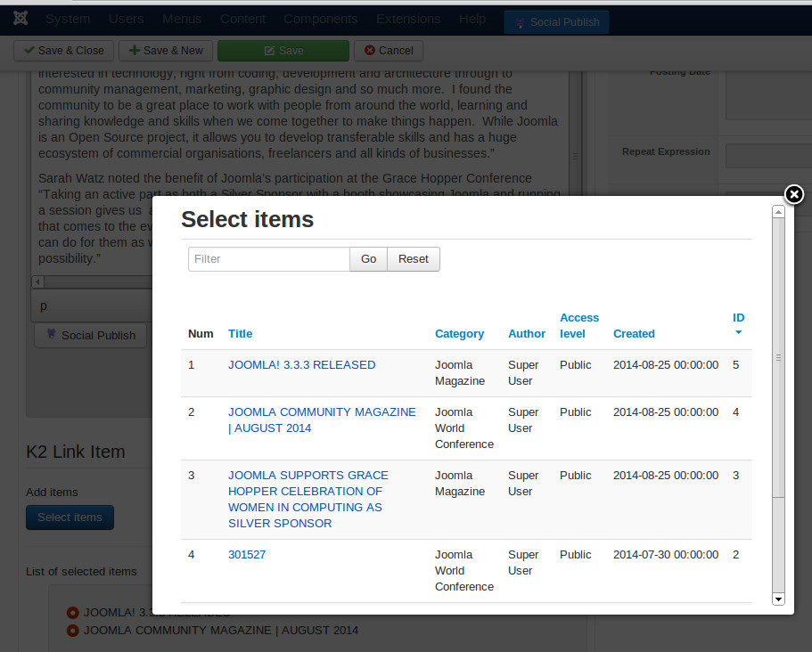Image resolution: width=812 pixels, height=652 pixels.
Task: Click Social Publish button below editor
Action: coord(91,335)
